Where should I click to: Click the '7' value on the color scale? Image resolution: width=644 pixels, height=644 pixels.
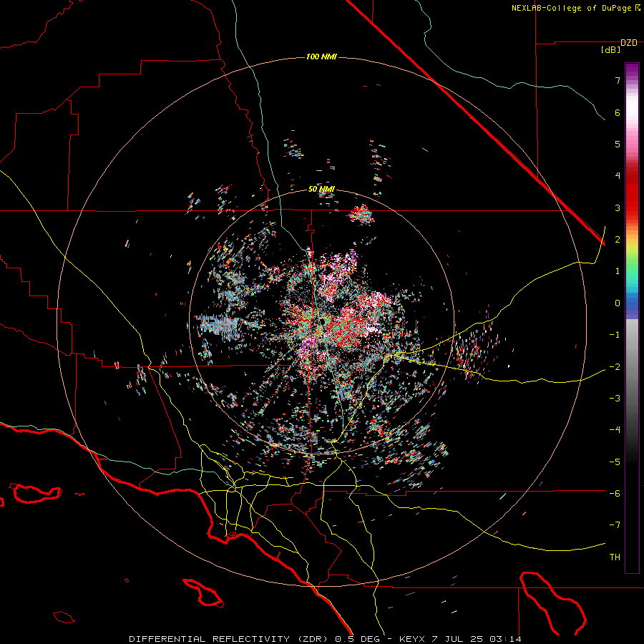[618, 80]
